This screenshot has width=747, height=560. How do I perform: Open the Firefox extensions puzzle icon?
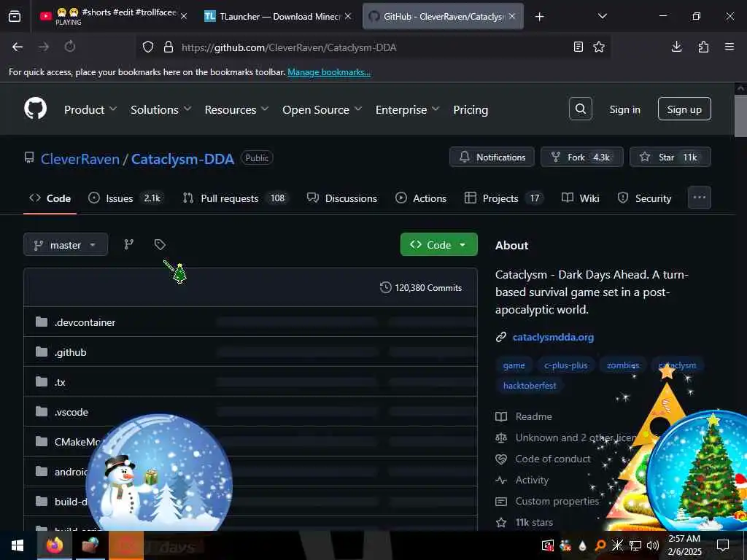click(703, 47)
